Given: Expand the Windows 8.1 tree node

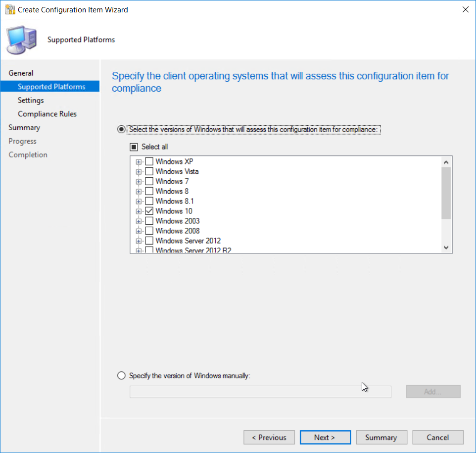Looking at the screenshot, I should tap(139, 201).
